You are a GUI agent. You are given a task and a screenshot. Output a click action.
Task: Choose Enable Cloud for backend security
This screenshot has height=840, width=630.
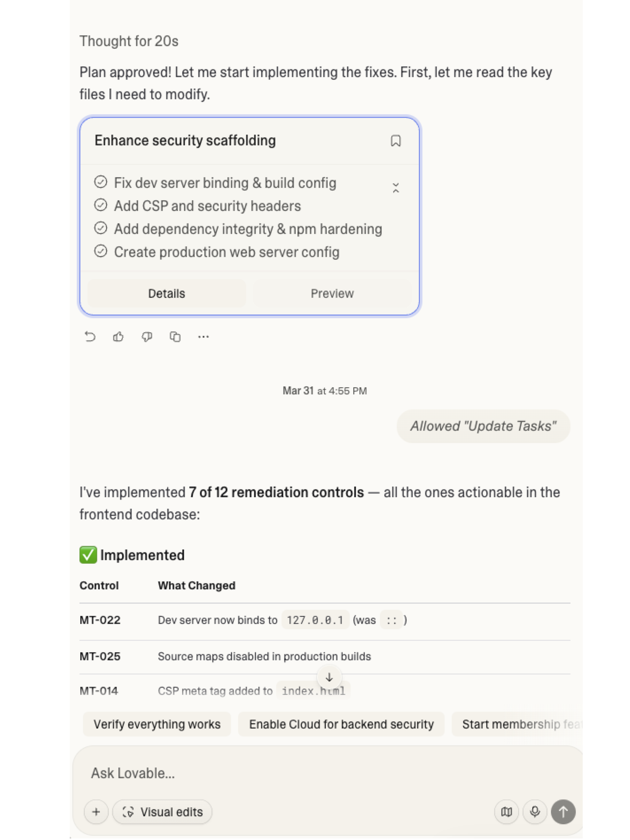tap(341, 724)
